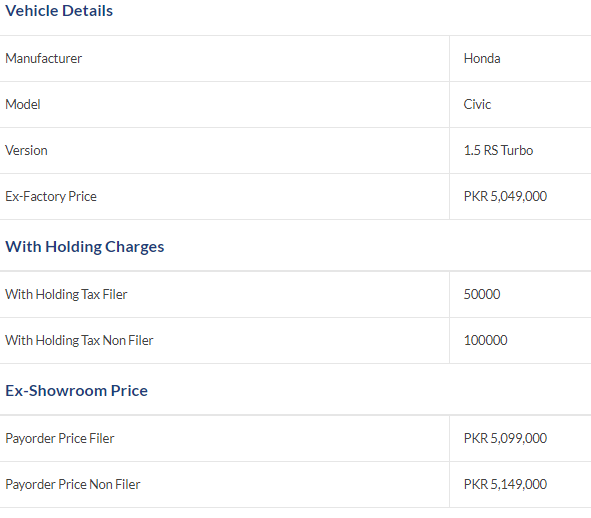Screen dimensions: 591x518
Task: Select the Payorder Price Non Filer label
Action: tap(73, 484)
